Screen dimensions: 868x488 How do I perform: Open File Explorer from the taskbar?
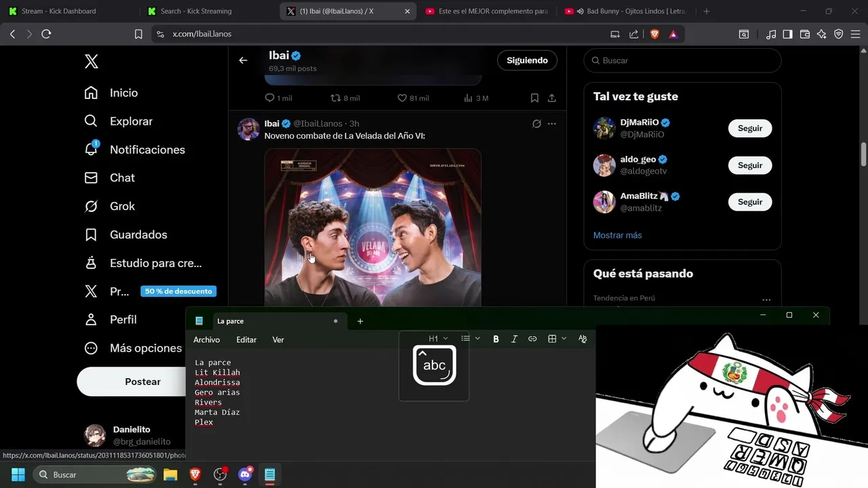pos(170,474)
